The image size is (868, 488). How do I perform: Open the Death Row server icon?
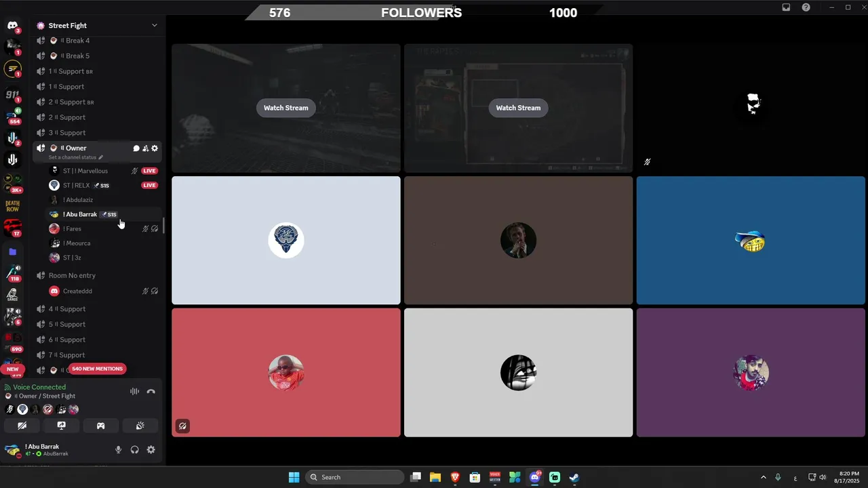[x=12, y=205]
